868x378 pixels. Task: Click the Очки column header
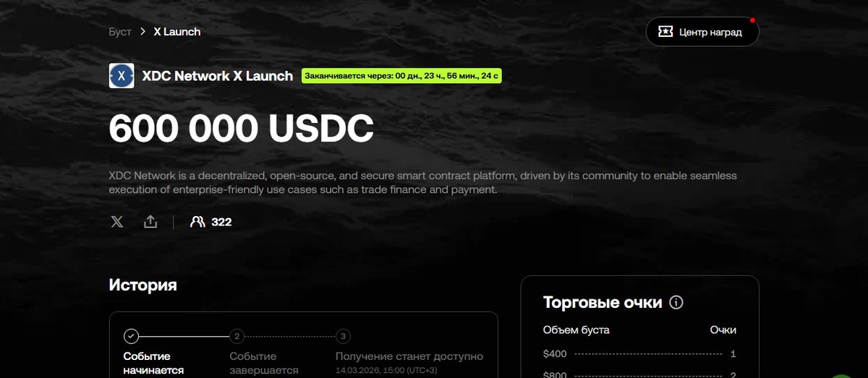[723, 330]
